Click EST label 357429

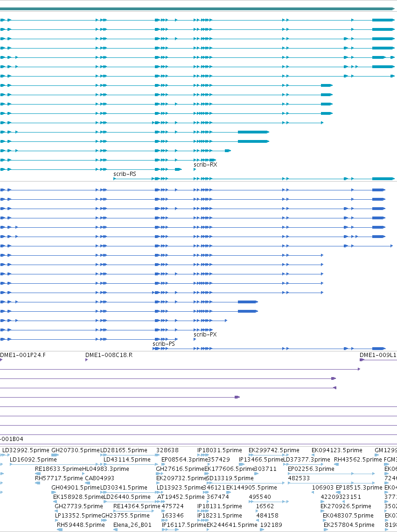coord(218,459)
